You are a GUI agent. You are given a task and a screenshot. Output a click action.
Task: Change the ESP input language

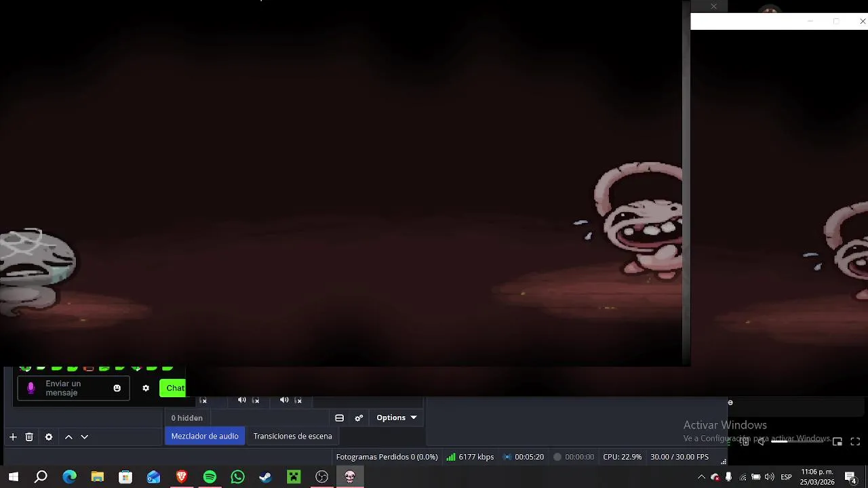[786, 477]
